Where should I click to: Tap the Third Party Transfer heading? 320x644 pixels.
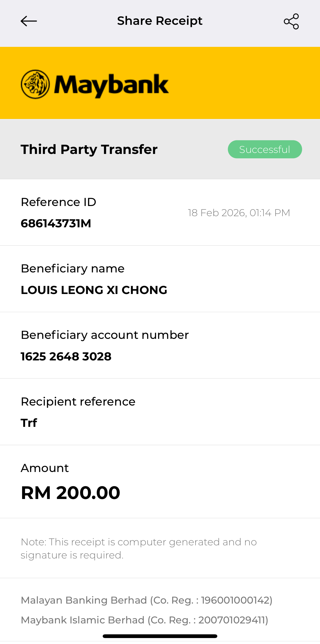pyautogui.click(x=89, y=149)
